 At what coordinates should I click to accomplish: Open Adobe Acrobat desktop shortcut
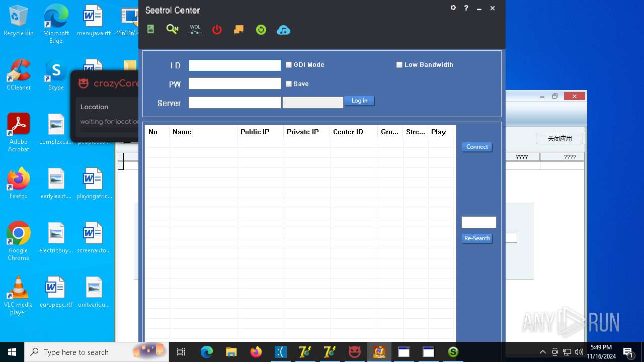[19, 133]
